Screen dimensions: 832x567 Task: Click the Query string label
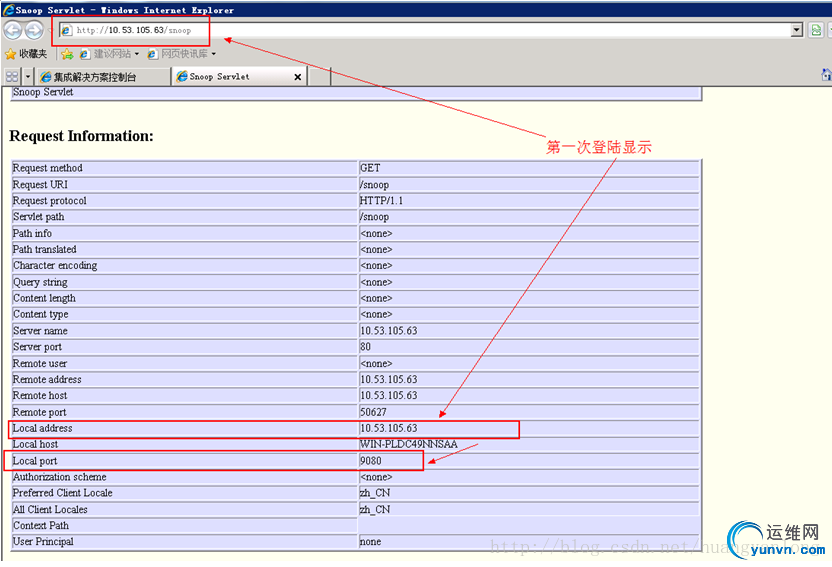[x=40, y=282]
